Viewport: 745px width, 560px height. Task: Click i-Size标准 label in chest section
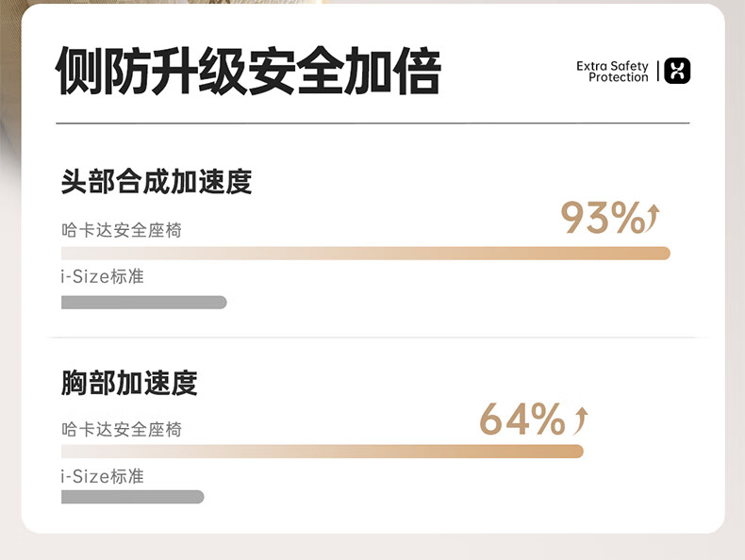(103, 476)
